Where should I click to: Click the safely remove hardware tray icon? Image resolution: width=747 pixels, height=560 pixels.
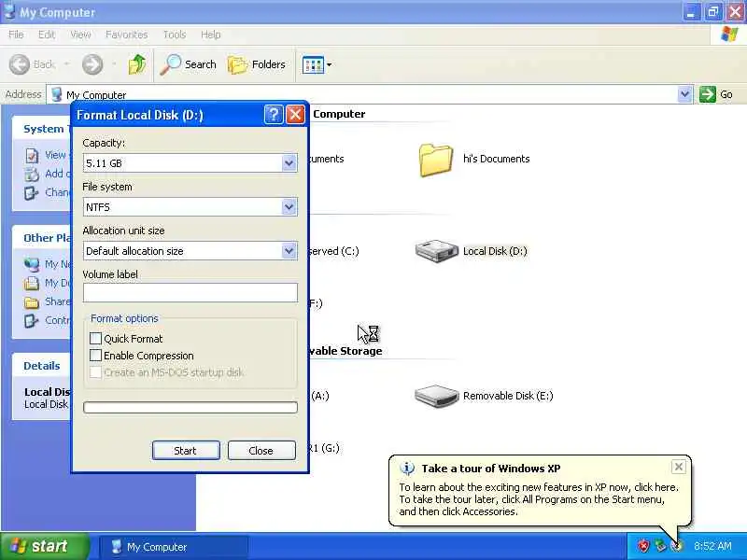[x=660, y=546]
